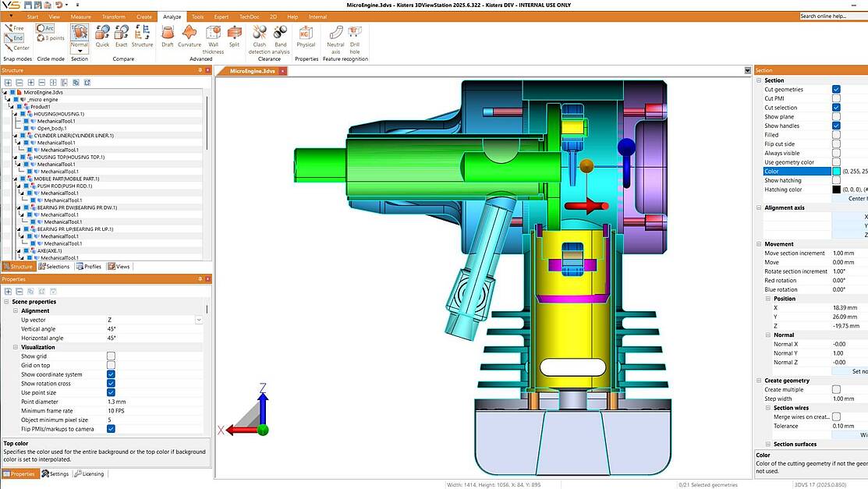The width and height of the screenshot is (868, 489).
Task: Uncheck Cut geometries in Section panel
Action: click(836, 90)
